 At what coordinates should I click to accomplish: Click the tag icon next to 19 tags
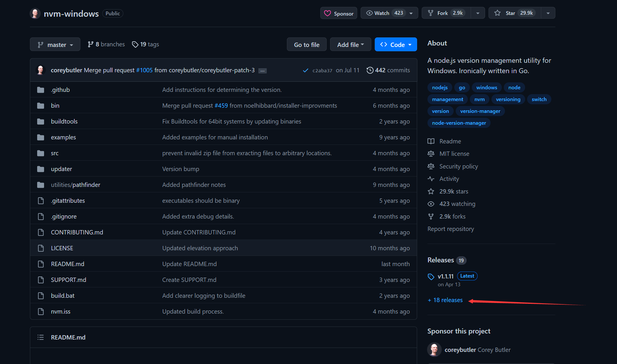[x=135, y=44]
